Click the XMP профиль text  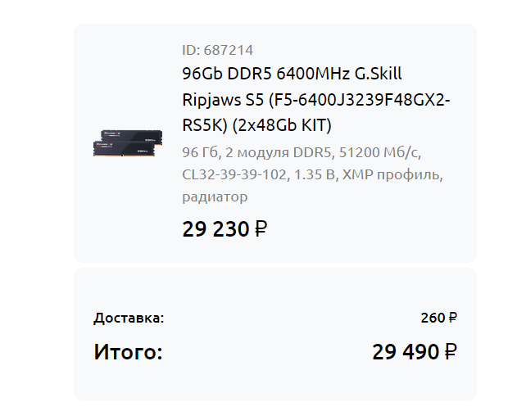click(392, 174)
